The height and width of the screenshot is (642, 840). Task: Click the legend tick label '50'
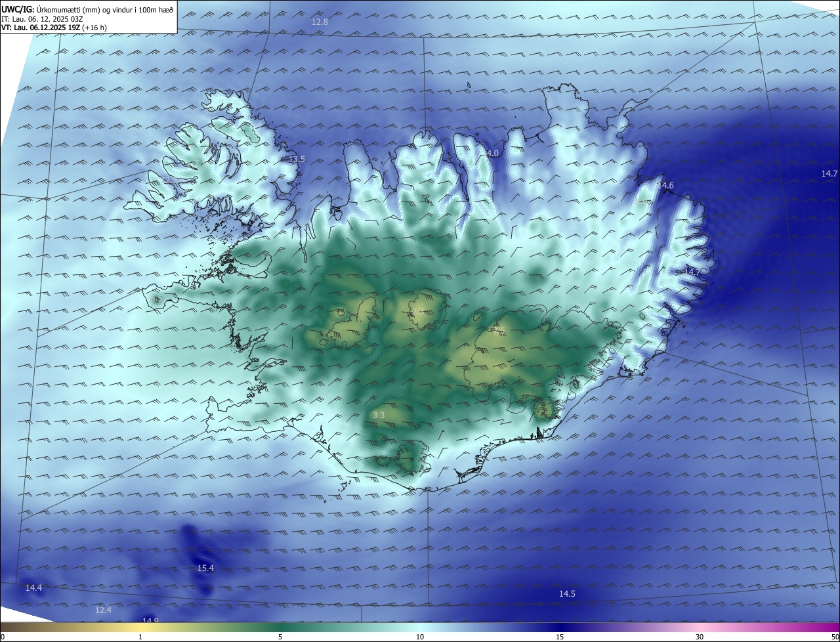pos(835,637)
